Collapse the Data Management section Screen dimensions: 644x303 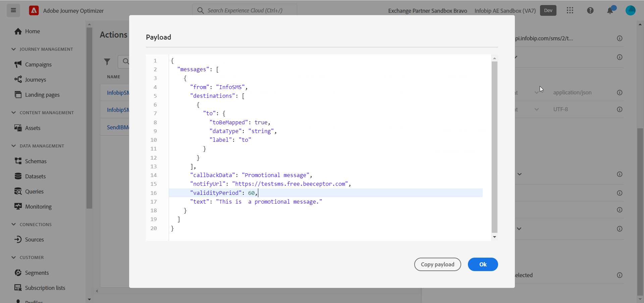[14, 146]
